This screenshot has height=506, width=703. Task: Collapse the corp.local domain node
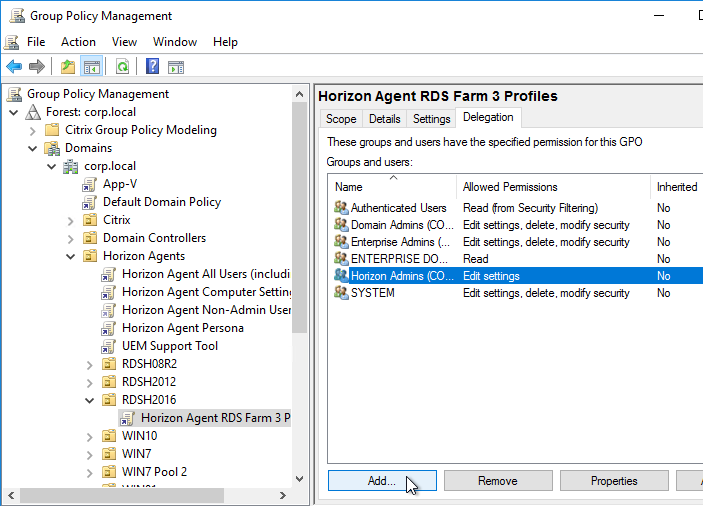52,167
